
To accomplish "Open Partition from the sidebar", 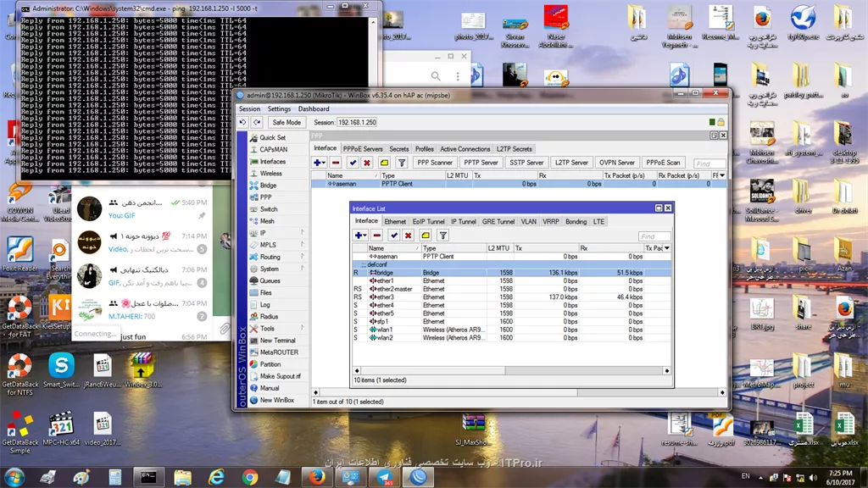I will (270, 364).
